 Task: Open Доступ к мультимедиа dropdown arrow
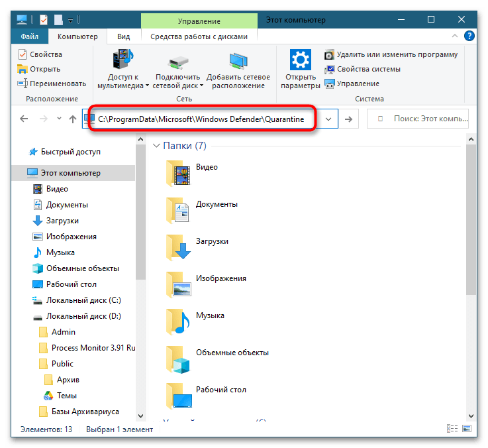pos(147,85)
